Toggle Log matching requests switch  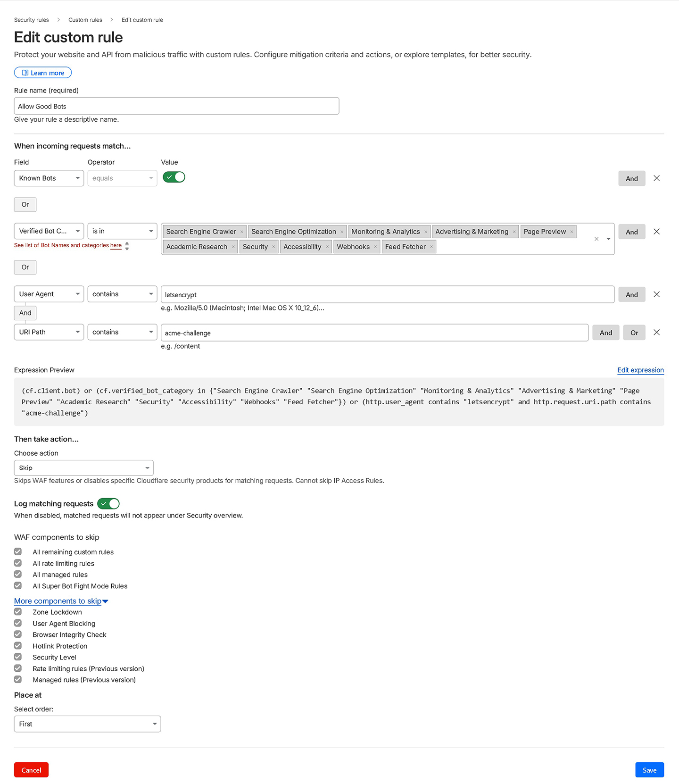108,504
